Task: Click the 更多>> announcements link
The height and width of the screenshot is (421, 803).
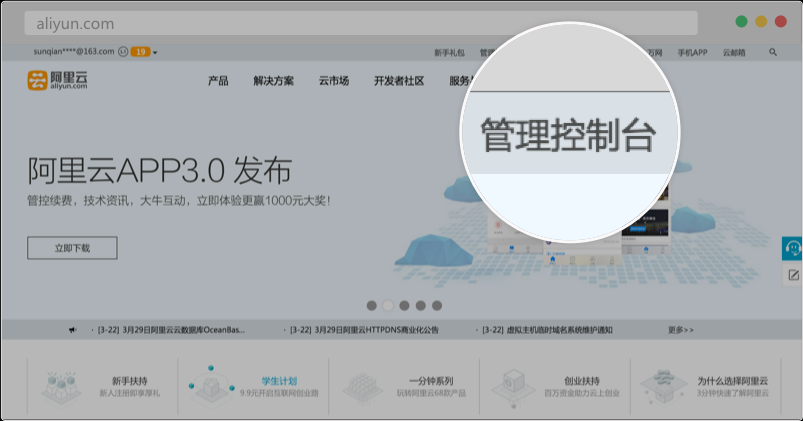Action: pyautogui.click(x=681, y=329)
